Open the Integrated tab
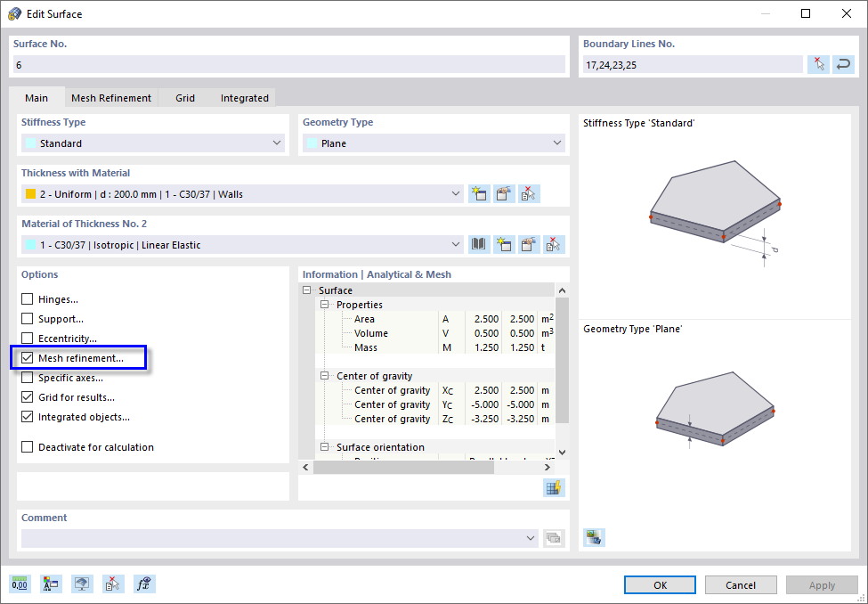Screen dimensions: 868x604 244,98
